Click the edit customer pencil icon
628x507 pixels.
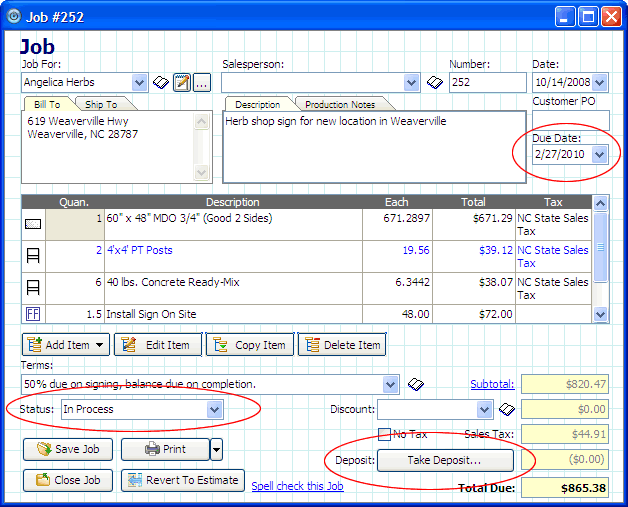click(x=182, y=83)
